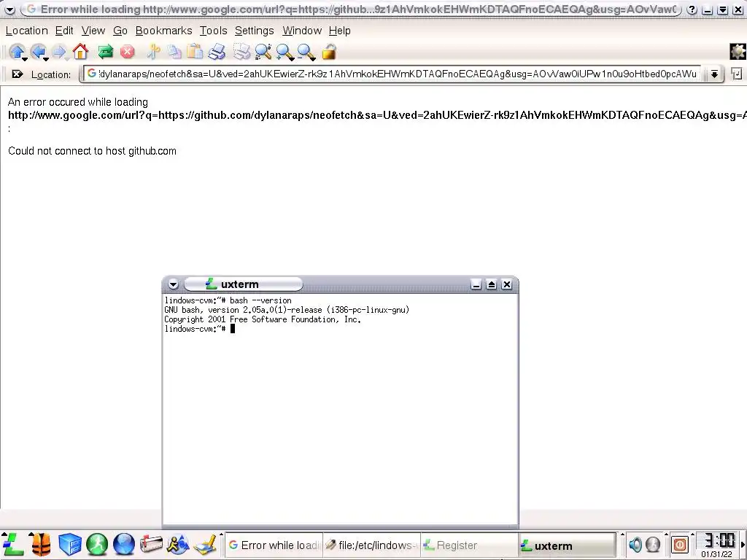The width and height of the screenshot is (747, 560).
Task: Launch the instant messenger panel icon
Action: click(x=178, y=544)
